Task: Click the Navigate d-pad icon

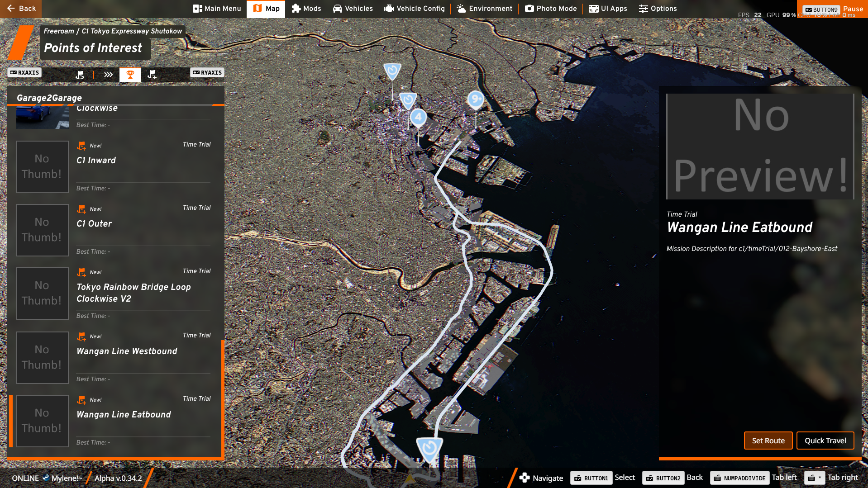Action: coord(525,478)
